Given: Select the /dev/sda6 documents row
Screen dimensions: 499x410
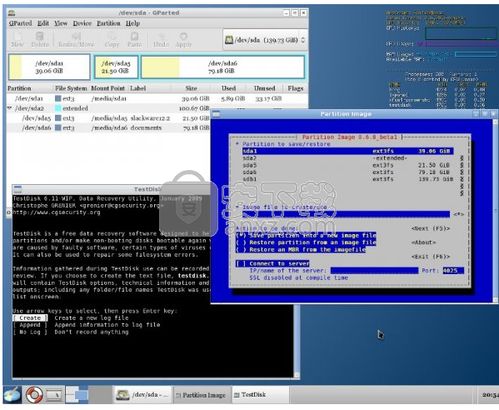Looking at the screenshot, I should pos(109,128).
